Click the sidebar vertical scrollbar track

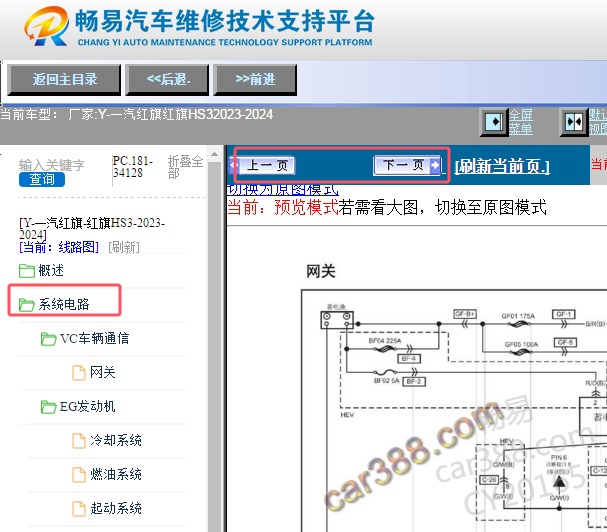click(214, 347)
